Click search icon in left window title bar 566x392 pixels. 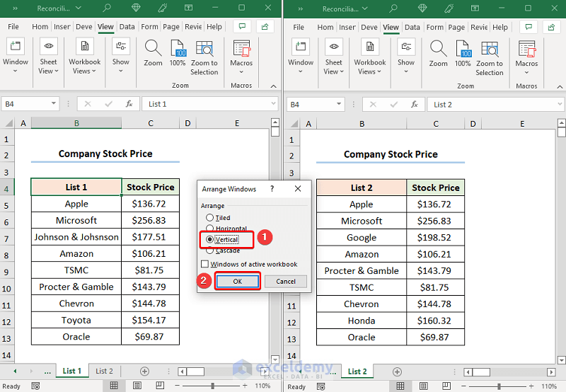point(107,8)
